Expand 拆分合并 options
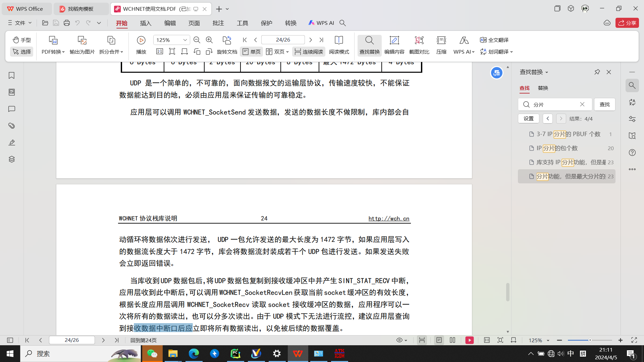The width and height of the screenshot is (644, 362). (x=111, y=52)
